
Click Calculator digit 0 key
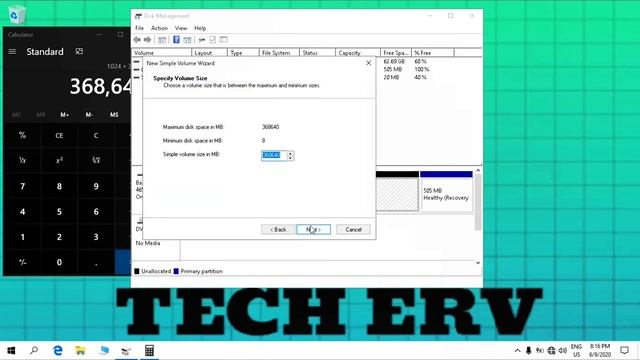(59, 262)
